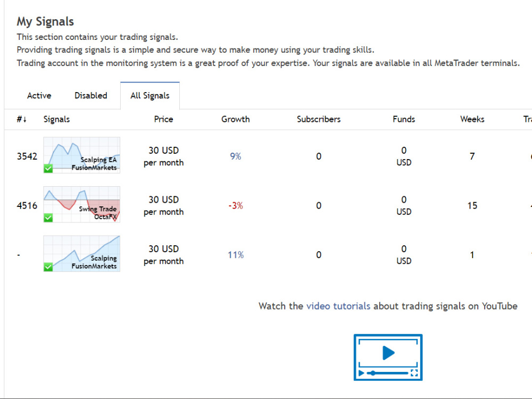The height and width of the screenshot is (399, 532).
Task: Click signal rank 4516
Action: coord(27,205)
